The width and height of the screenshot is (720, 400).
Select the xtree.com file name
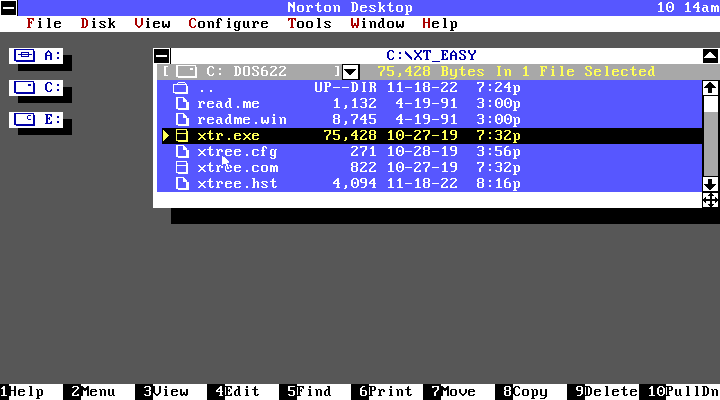tap(237, 168)
